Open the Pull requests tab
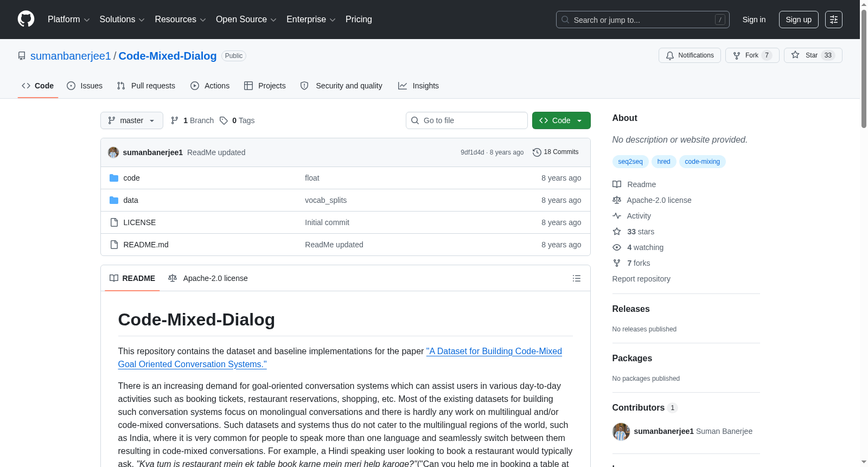This screenshot has width=868, height=467. [x=146, y=86]
